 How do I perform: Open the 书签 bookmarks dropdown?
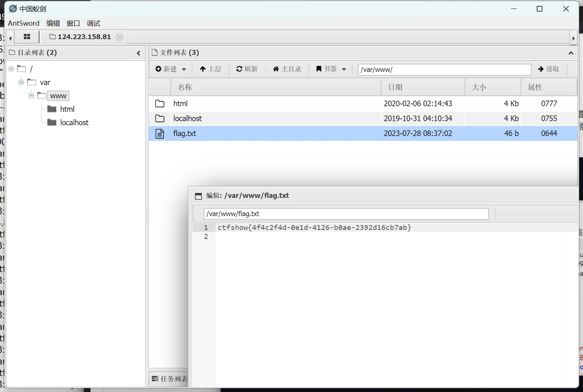(331, 69)
